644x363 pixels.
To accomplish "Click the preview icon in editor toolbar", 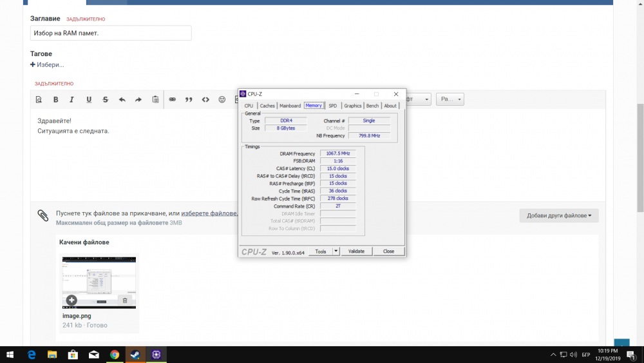I will coord(39,99).
